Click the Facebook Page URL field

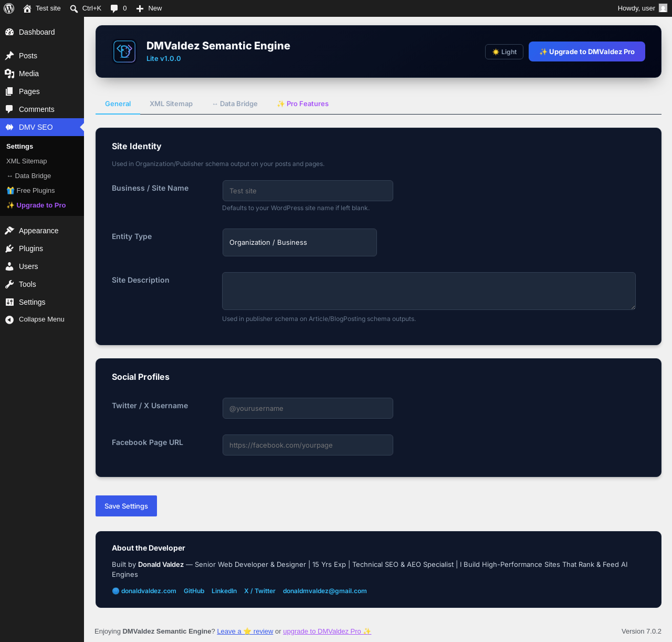tap(308, 445)
